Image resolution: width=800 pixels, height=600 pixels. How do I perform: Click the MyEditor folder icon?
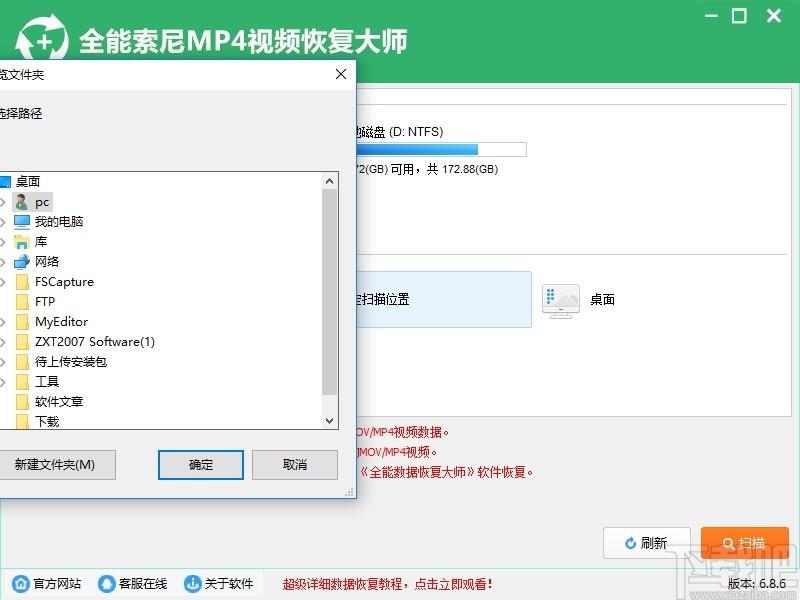point(22,321)
